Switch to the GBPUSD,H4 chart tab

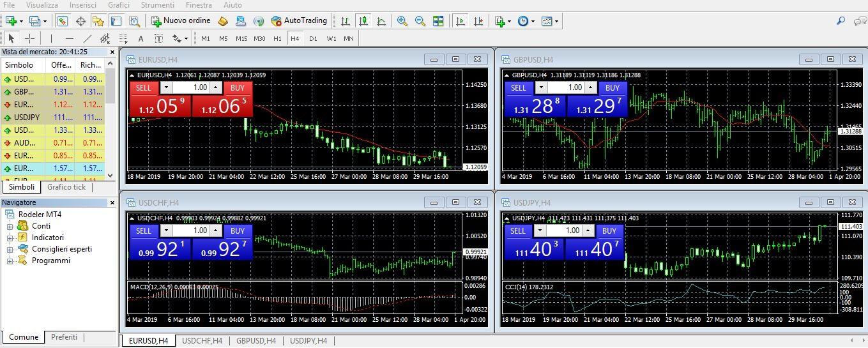[255, 341]
